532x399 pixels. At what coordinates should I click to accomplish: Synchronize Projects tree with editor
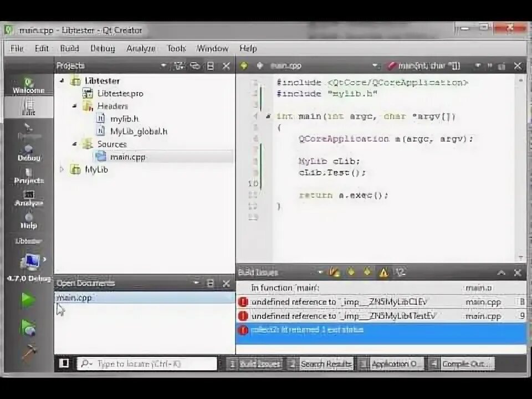tap(195, 66)
